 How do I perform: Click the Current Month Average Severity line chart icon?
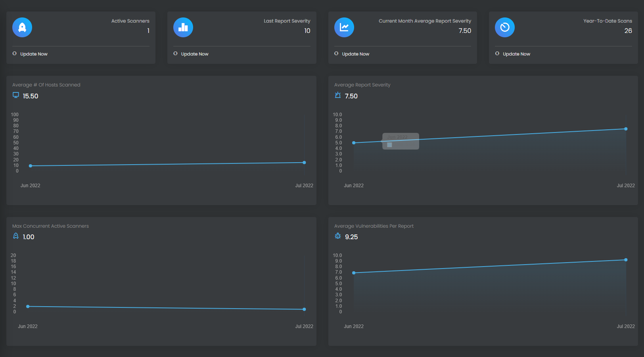(x=344, y=27)
